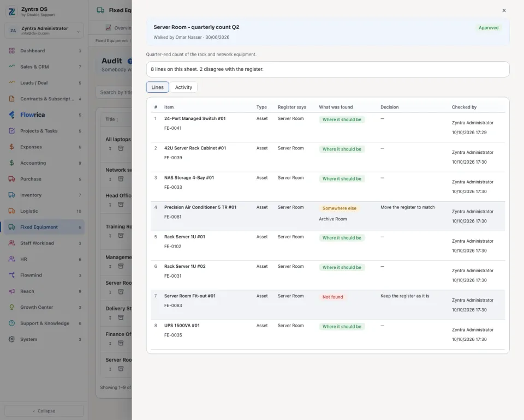Open Flowrica from the sidebar

(44, 115)
